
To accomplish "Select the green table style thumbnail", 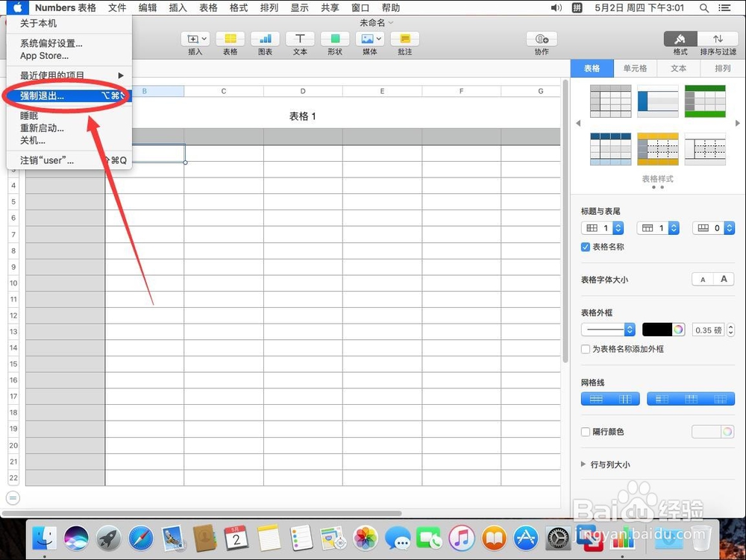I will point(705,100).
